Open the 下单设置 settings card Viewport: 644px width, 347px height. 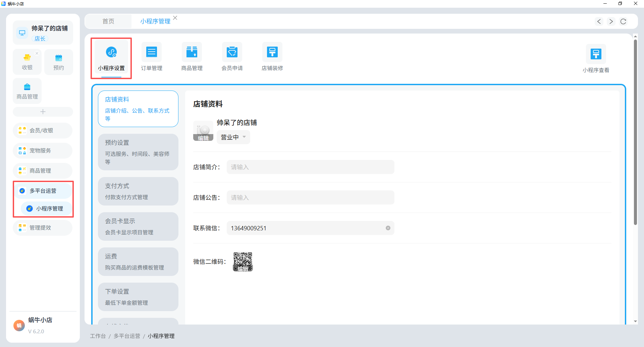tap(138, 297)
